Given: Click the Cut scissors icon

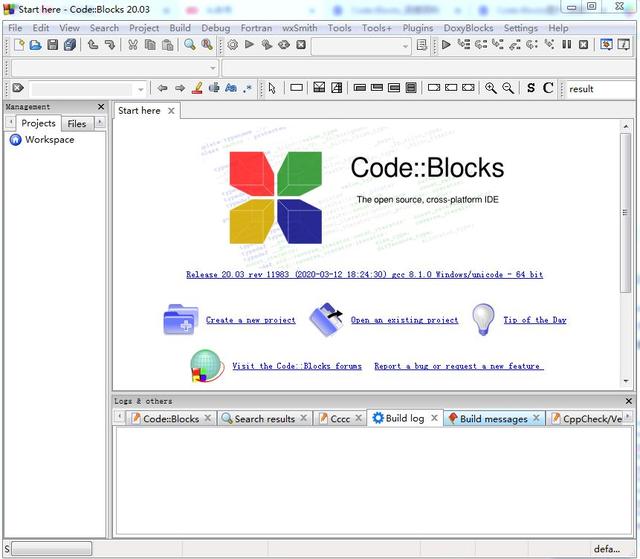Looking at the screenshot, I should click(133, 44).
